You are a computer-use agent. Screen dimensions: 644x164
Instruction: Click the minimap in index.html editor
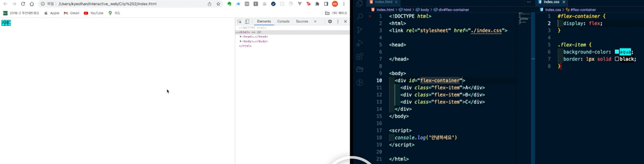point(524,19)
